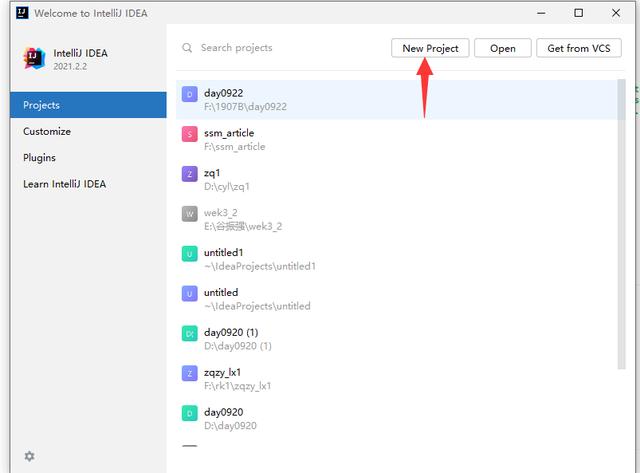Click the zq1 project icon
Image resolution: width=640 pixels, height=473 pixels.
pyautogui.click(x=189, y=174)
